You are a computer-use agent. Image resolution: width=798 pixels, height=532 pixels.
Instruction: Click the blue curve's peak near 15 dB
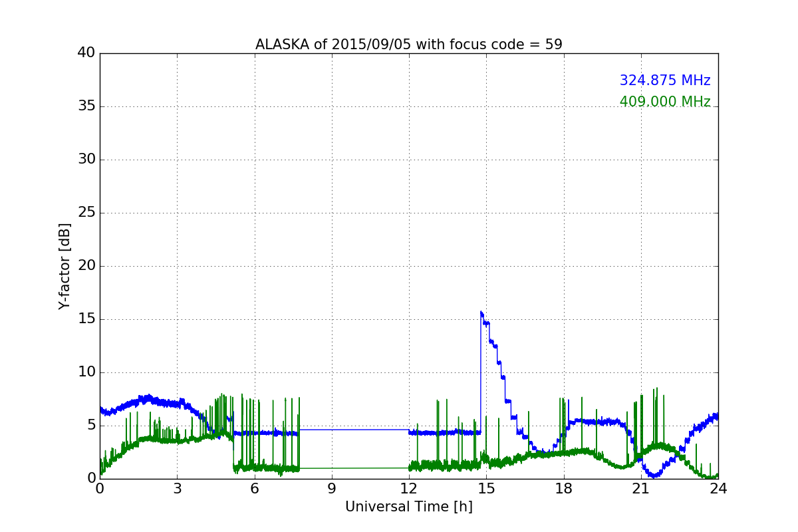pyautogui.click(x=481, y=312)
